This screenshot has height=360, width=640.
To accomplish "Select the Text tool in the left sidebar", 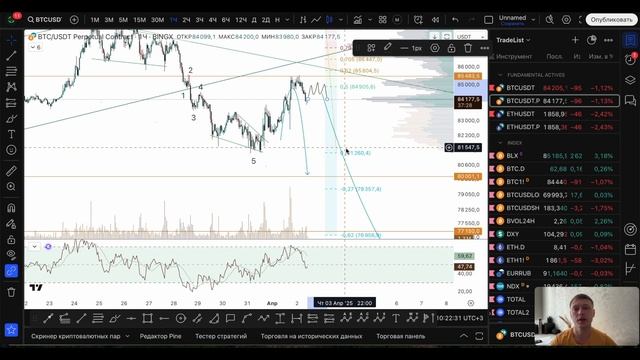I will tap(11, 134).
